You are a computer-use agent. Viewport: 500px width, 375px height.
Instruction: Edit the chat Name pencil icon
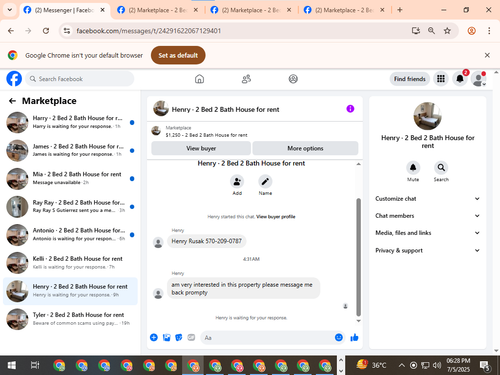point(265,182)
